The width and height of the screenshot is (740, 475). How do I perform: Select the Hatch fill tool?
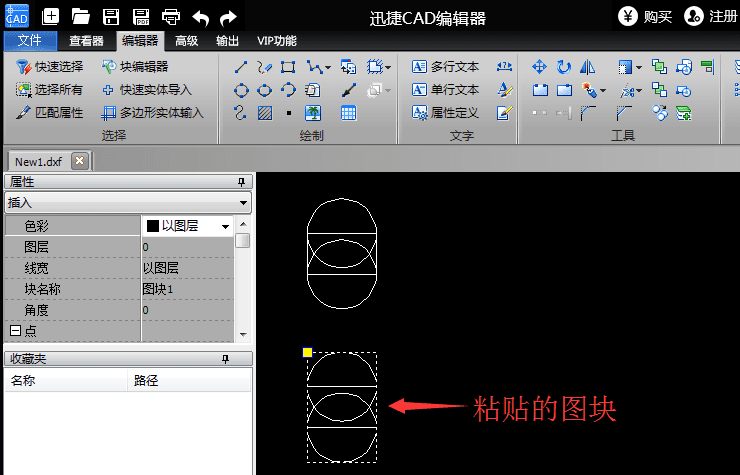(265, 113)
